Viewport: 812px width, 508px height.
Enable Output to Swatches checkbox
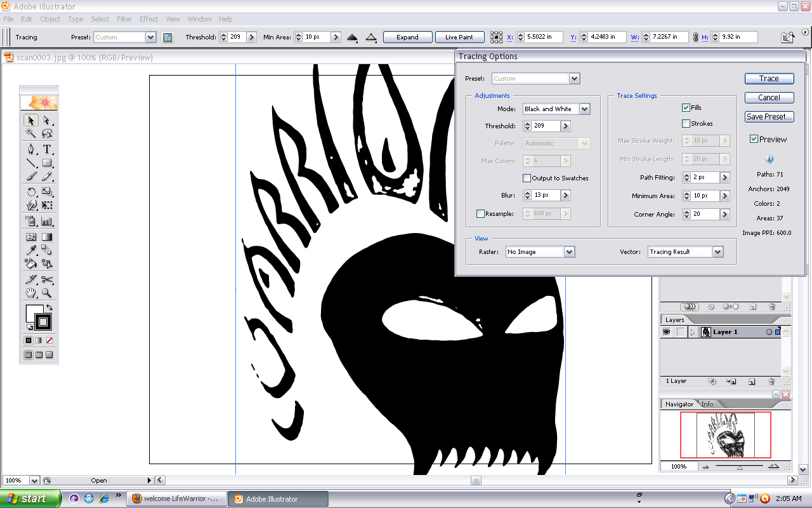[x=527, y=178]
